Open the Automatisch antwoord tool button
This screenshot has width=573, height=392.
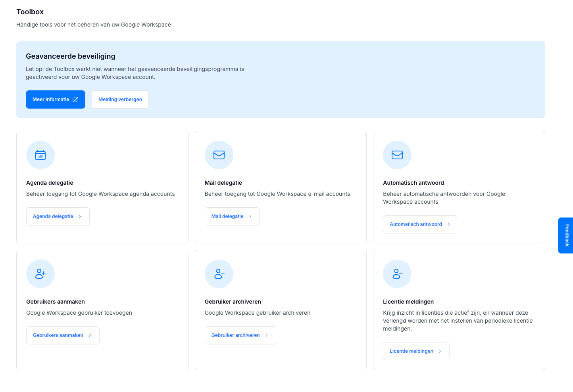click(x=420, y=224)
